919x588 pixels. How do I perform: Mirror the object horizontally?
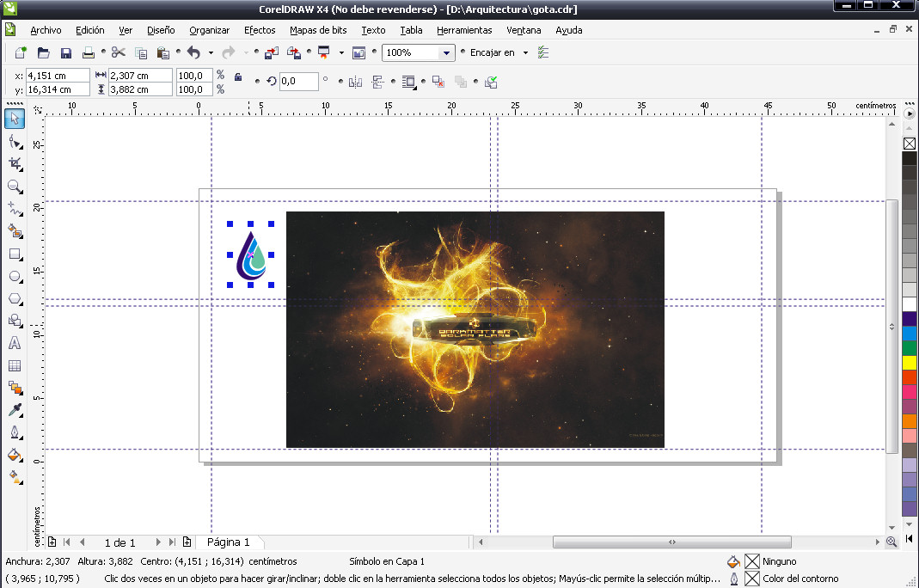coord(355,82)
